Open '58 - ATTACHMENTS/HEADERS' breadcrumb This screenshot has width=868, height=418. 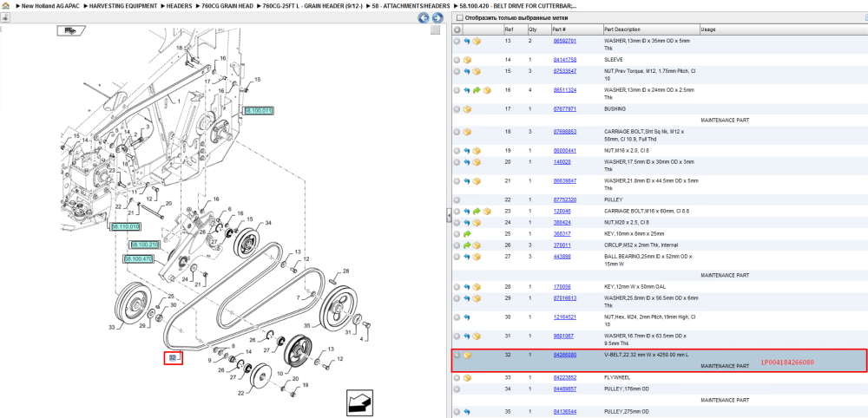coord(411,5)
